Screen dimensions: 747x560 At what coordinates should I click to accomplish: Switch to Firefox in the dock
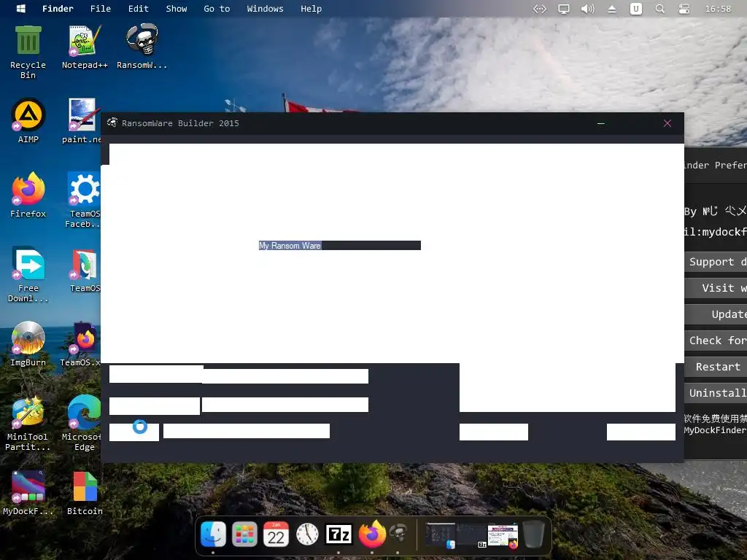(372, 534)
